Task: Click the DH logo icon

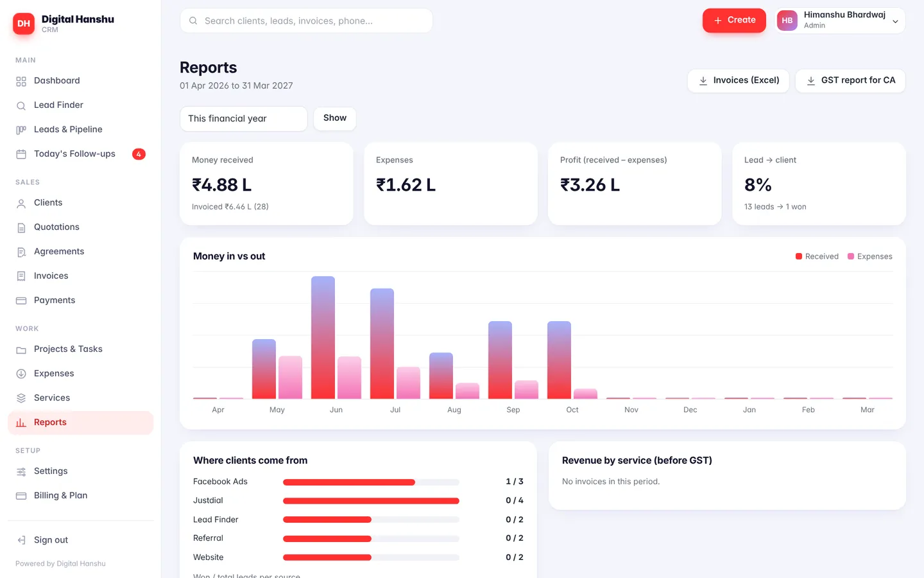Action: [24, 24]
